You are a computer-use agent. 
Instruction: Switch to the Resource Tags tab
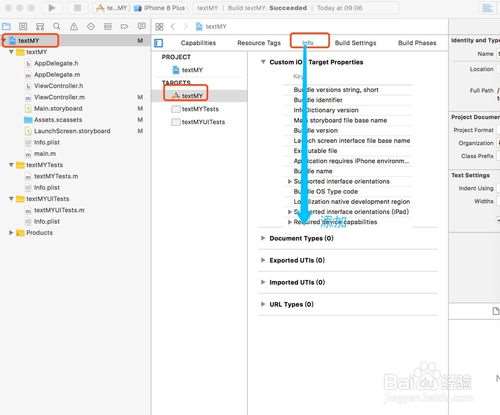click(x=259, y=43)
